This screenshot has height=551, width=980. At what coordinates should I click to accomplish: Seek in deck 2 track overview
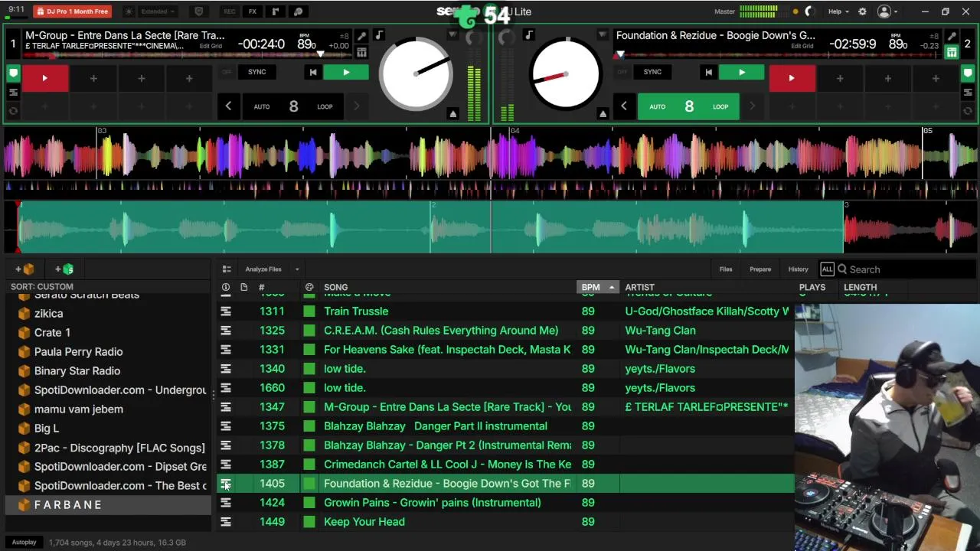tap(778, 55)
